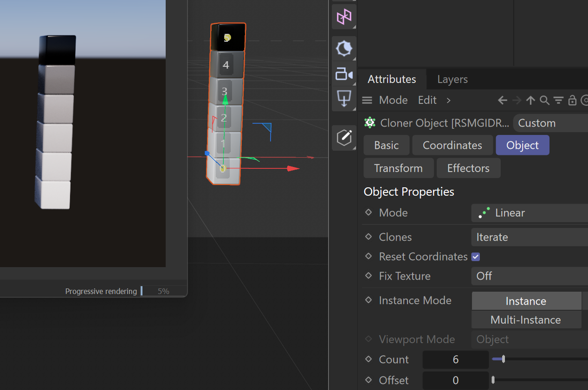Image resolution: width=588 pixels, height=390 pixels.
Task: Click the pink symmetry tool icon
Action: (344, 17)
